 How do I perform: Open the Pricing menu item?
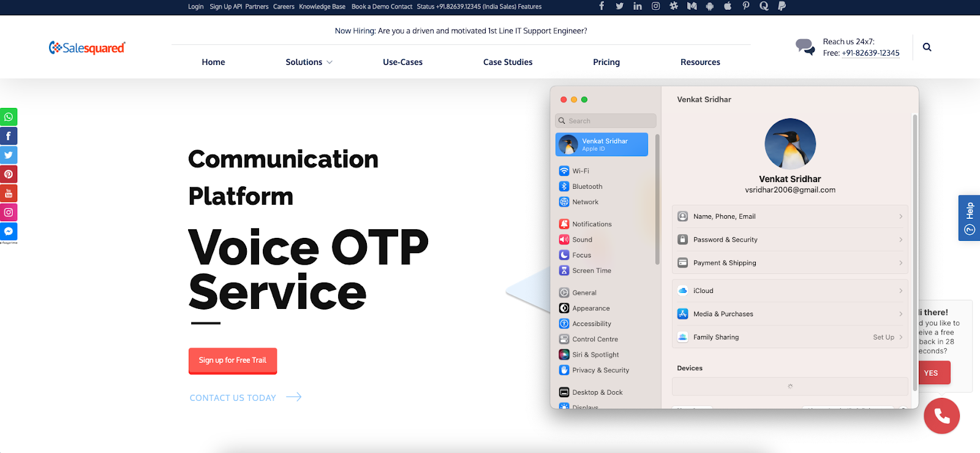point(606,62)
